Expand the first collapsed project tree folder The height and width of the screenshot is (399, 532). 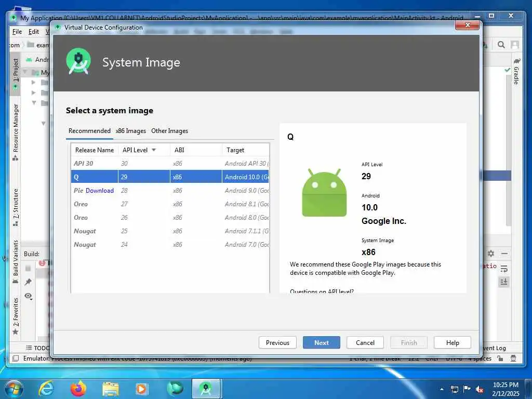pyautogui.click(x=33, y=82)
